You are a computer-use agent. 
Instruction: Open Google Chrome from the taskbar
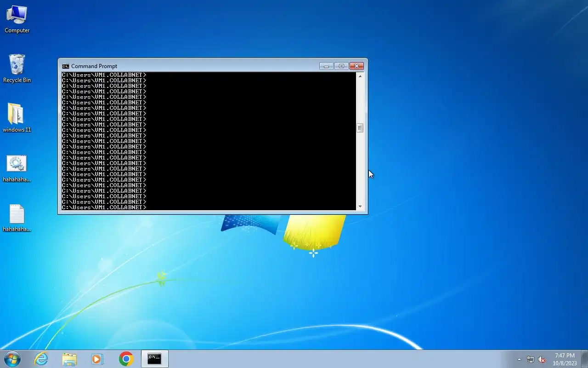[x=126, y=359]
